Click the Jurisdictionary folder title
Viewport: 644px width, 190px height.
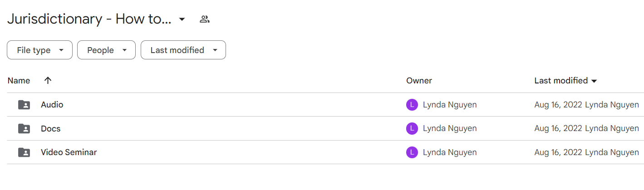click(89, 19)
